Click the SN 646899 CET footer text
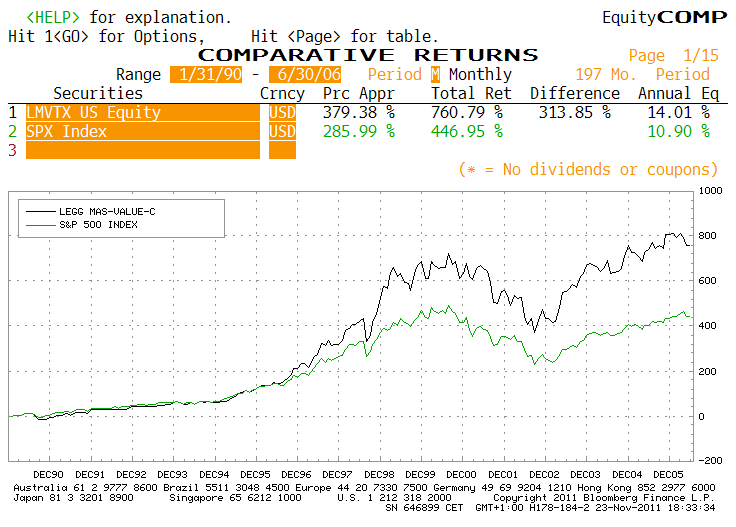 [424, 508]
